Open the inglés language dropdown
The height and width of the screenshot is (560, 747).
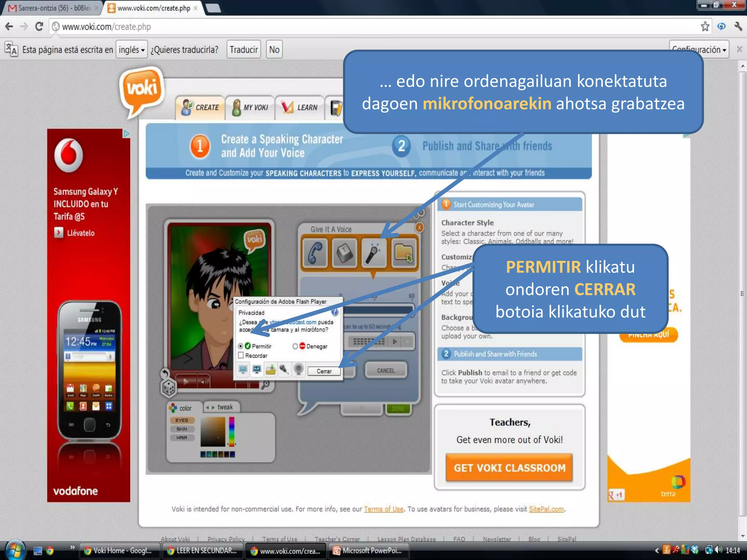pyautogui.click(x=132, y=50)
